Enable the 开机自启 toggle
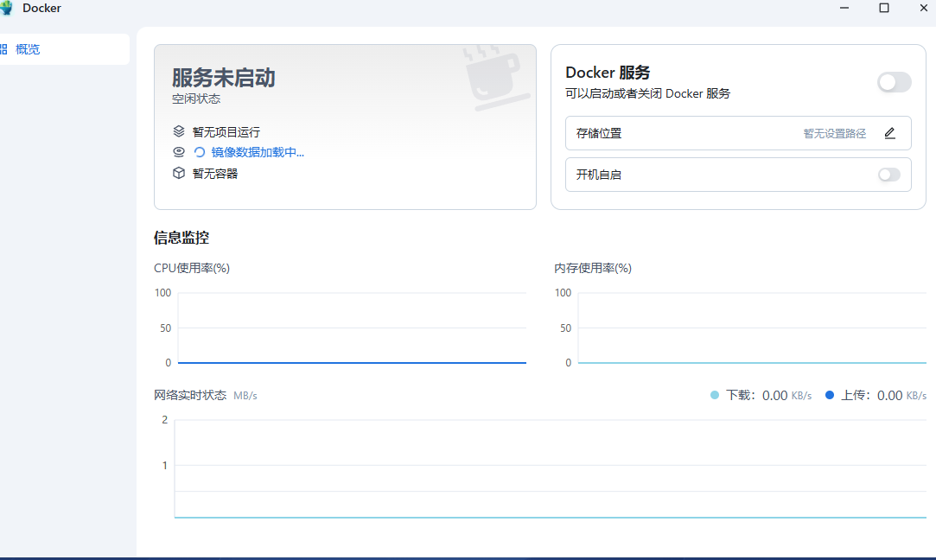This screenshot has height=560, width=936. (x=888, y=175)
